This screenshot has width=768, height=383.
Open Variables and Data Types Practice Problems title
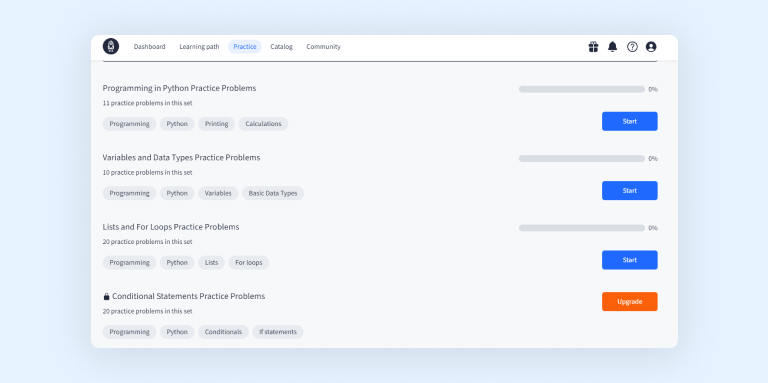click(181, 158)
